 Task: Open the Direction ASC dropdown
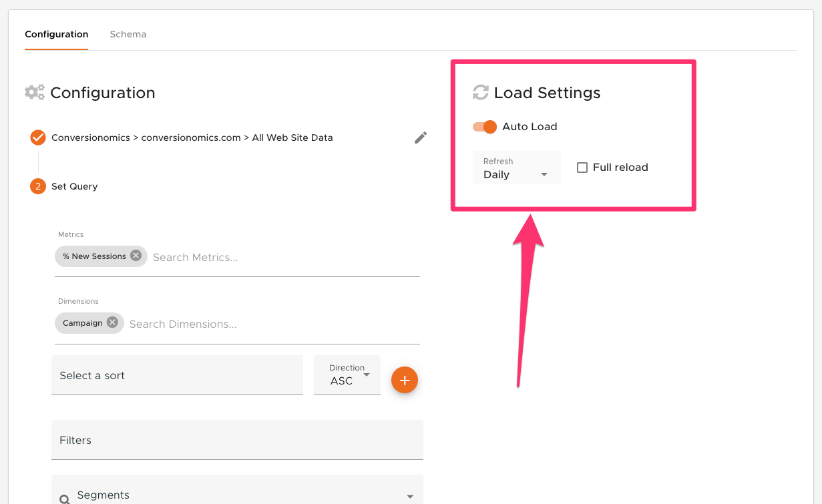coord(347,375)
